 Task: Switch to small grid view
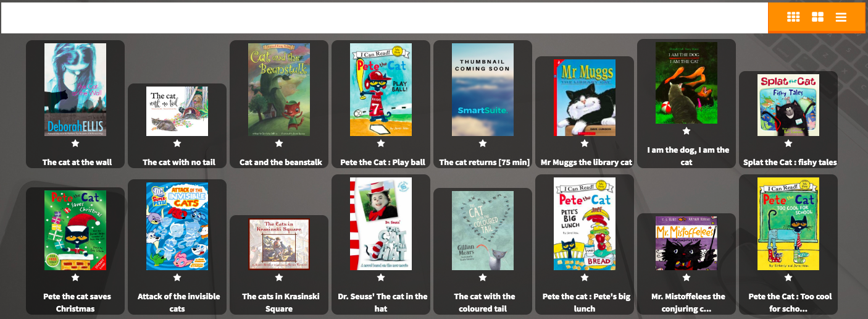click(793, 17)
